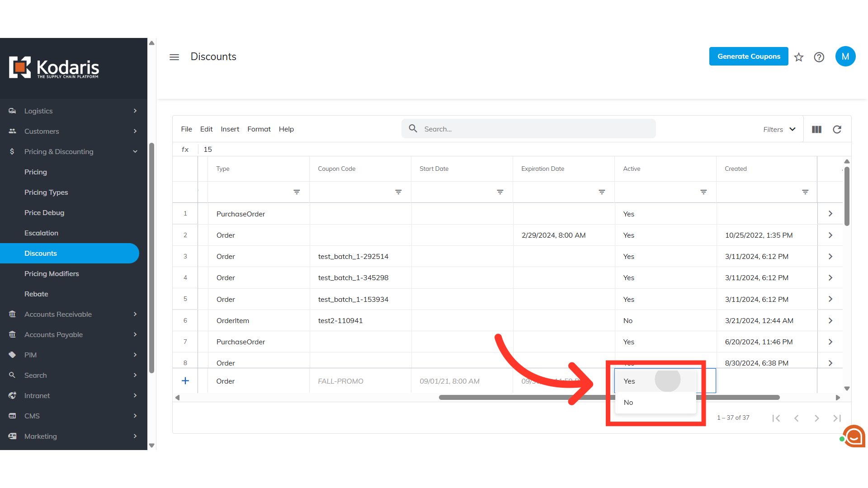
Task: Go to the last page arrow
Action: (837, 418)
